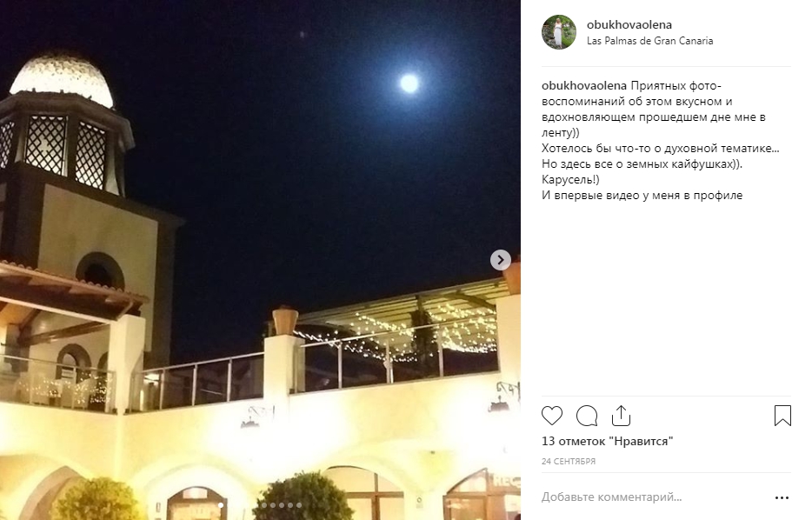The height and width of the screenshot is (520, 812).
Task: Jump to the last carousel indicator dot
Action: pyautogui.click(x=299, y=505)
